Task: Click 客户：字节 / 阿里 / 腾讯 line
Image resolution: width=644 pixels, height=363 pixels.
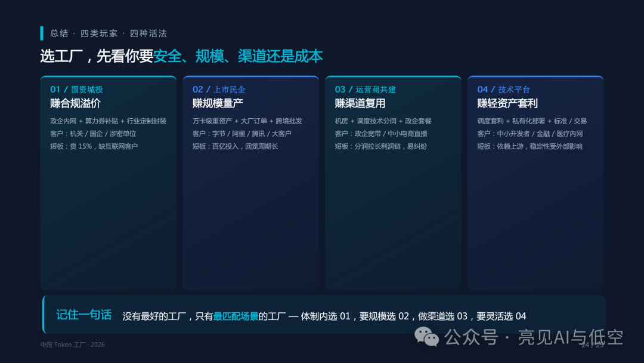Action: point(242,134)
